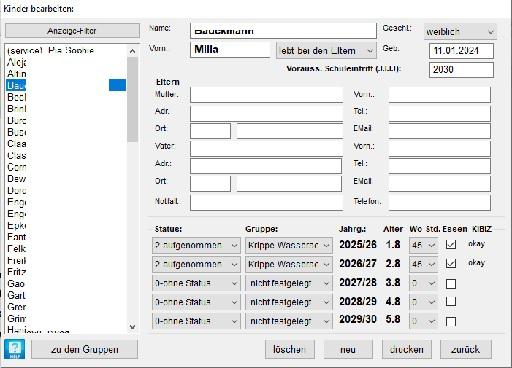Click the Geb. date field 11.01.2024

tap(461, 51)
